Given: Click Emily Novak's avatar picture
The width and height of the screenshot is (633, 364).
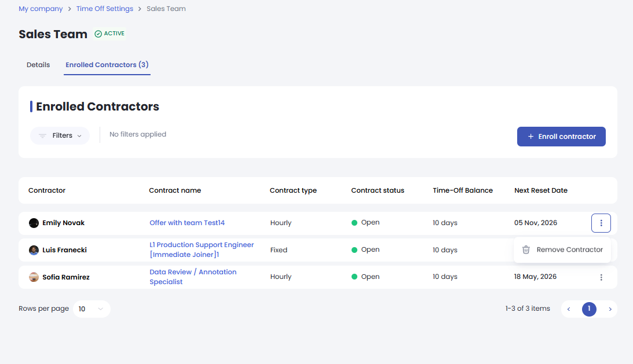Looking at the screenshot, I should coord(34,223).
